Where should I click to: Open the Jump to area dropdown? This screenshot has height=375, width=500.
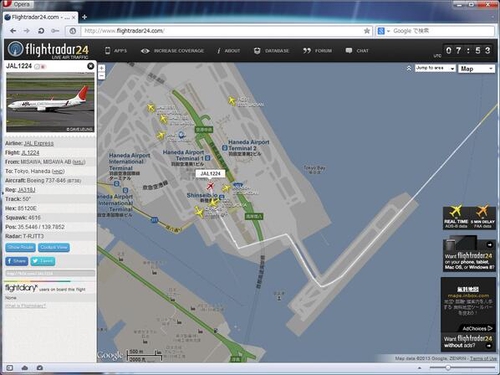[x=435, y=68]
